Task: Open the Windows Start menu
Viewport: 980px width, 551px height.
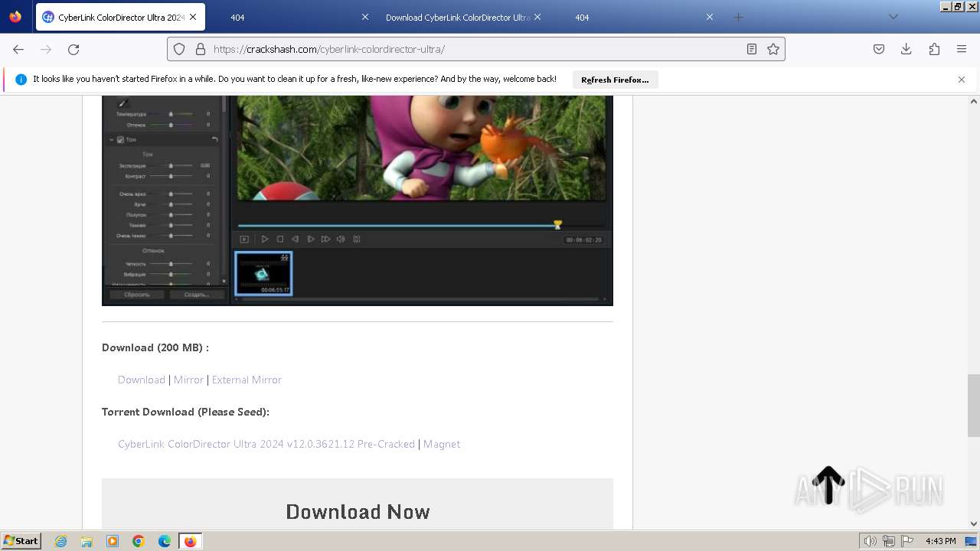Action: (x=21, y=541)
